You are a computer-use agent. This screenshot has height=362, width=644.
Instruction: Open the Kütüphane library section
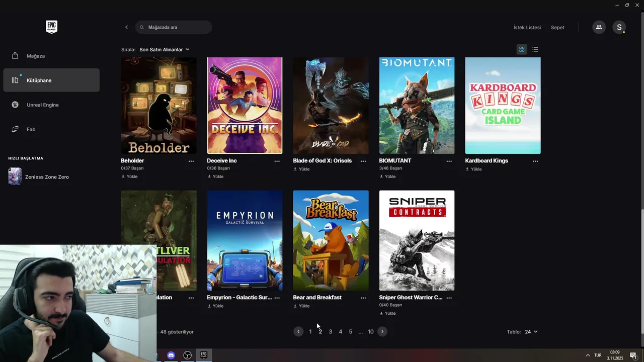[x=51, y=80]
